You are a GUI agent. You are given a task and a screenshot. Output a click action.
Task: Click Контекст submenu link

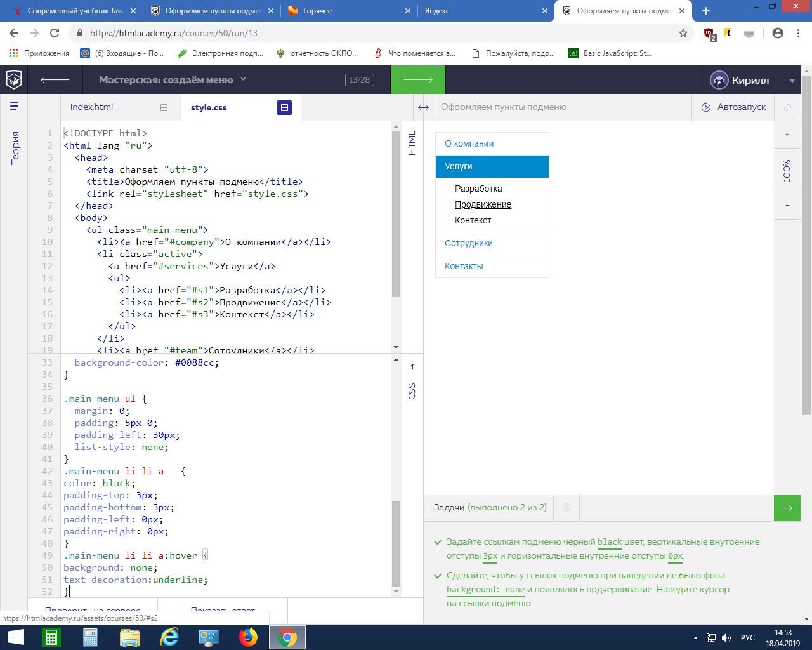pyautogui.click(x=473, y=220)
